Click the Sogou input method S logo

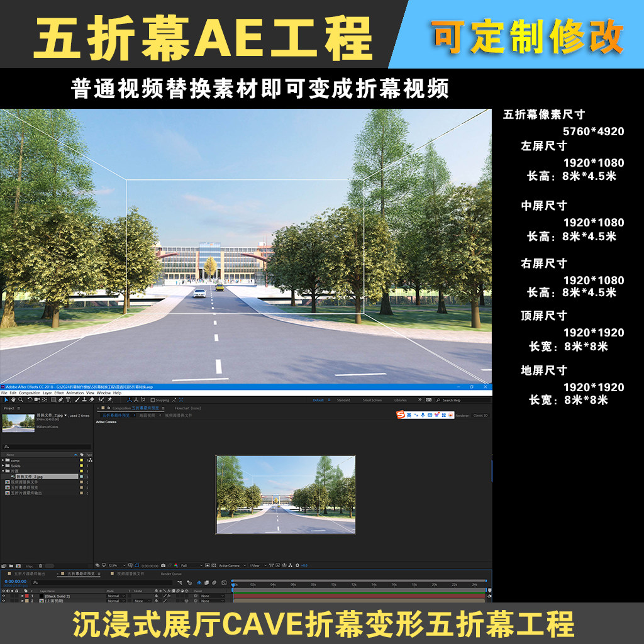pos(401,415)
